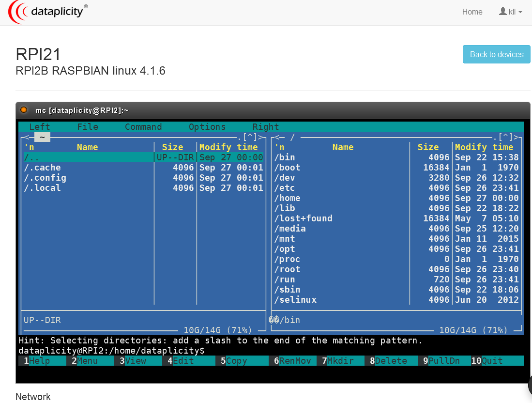
Task: Open the Right panel menu
Action: 265,127
